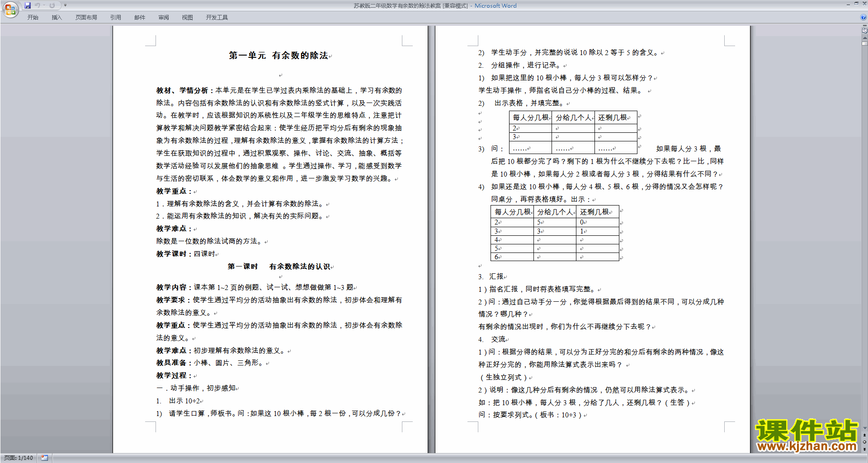Click the Save icon in quick access toolbar
Image resolution: width=868 pixels, height=463 pixels.
[28, 5]
